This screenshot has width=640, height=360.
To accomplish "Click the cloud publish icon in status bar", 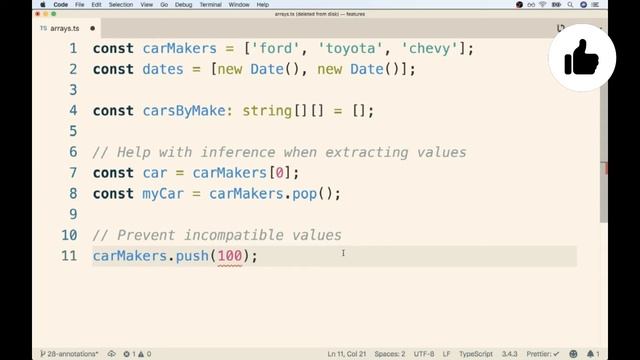I will 111,354.
